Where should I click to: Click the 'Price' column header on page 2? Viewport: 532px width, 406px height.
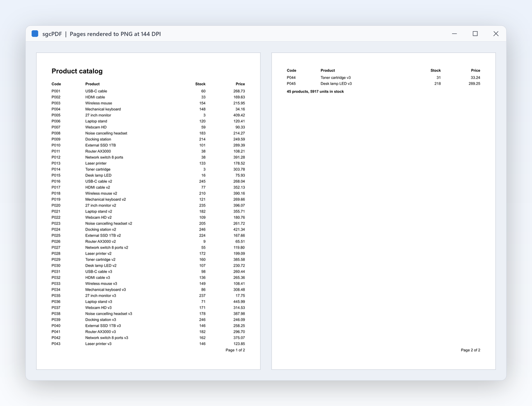click(476, 71)
